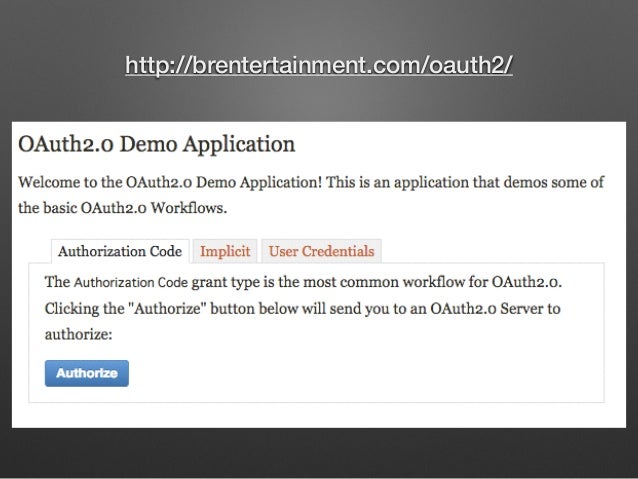The image size is (638, 479).
Task: Click the 'Authorization Code grant type' sentence
Action: [x=303, y=282]
